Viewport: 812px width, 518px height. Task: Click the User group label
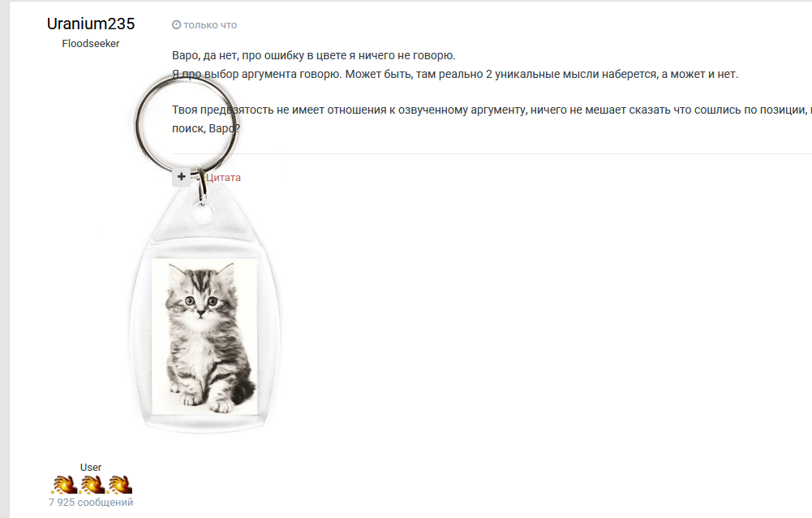pos(91,467)
